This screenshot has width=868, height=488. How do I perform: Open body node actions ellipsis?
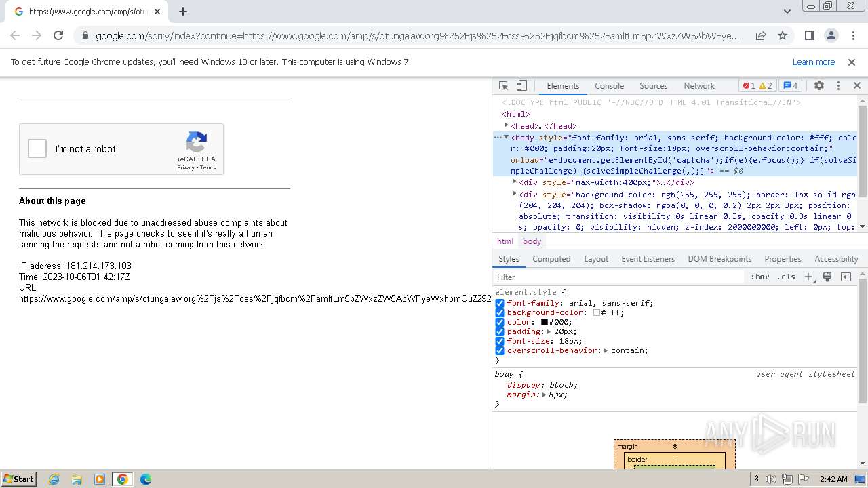pyautogui.click(x=498, y=138)
